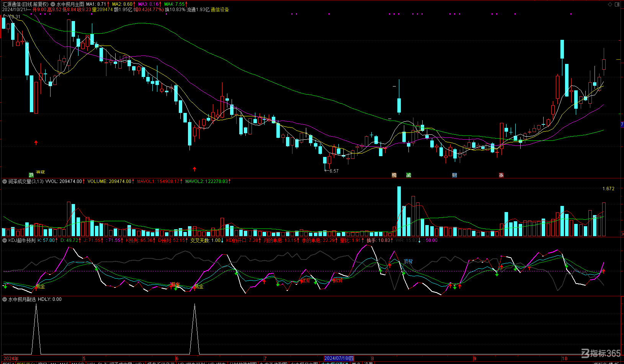Image resolution: width=624 pixels, height=364 pixels.
Task: Click the 1.672 value in the volume panel
Action: point(608,189)
